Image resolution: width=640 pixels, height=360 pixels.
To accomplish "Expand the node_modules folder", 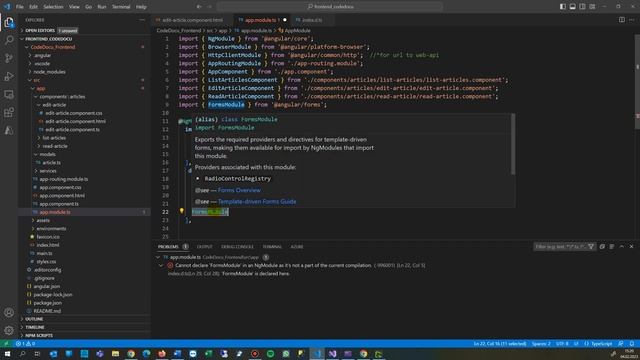I will click(49, 72).
